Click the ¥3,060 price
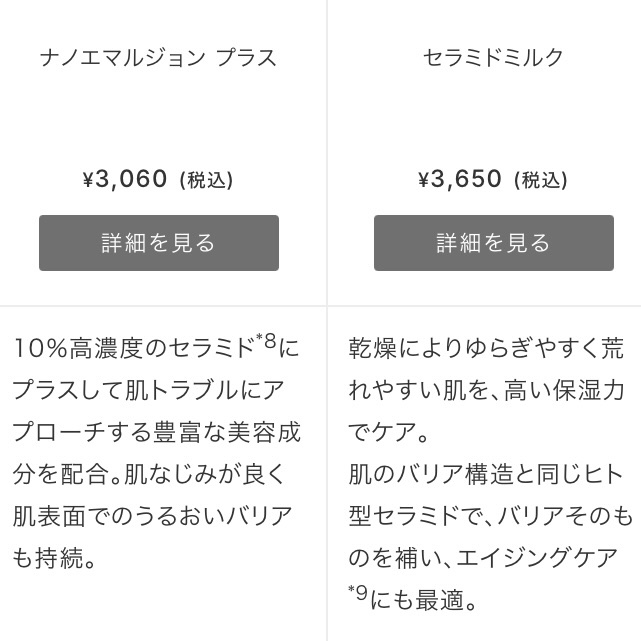The height and width of the screenshot is (641, 641). (125, 180)
